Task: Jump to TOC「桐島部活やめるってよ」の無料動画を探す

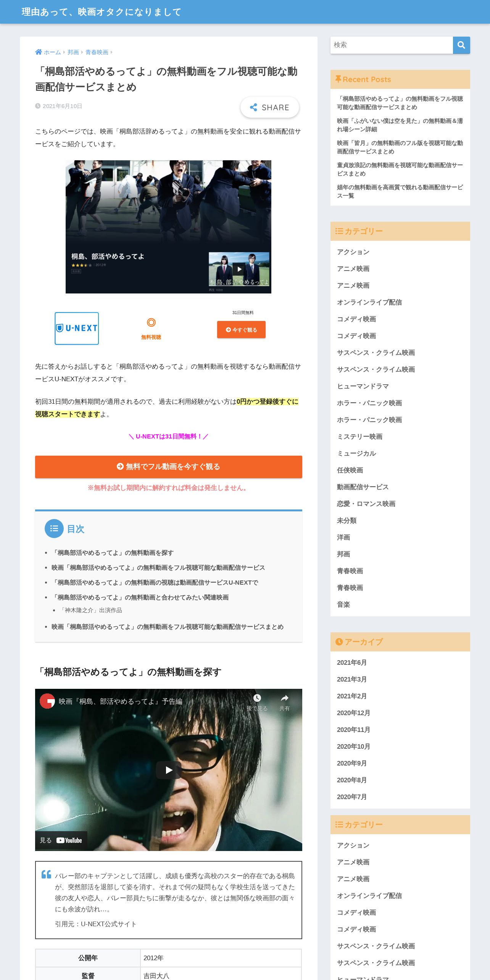Action: click(x=113, y=553)
